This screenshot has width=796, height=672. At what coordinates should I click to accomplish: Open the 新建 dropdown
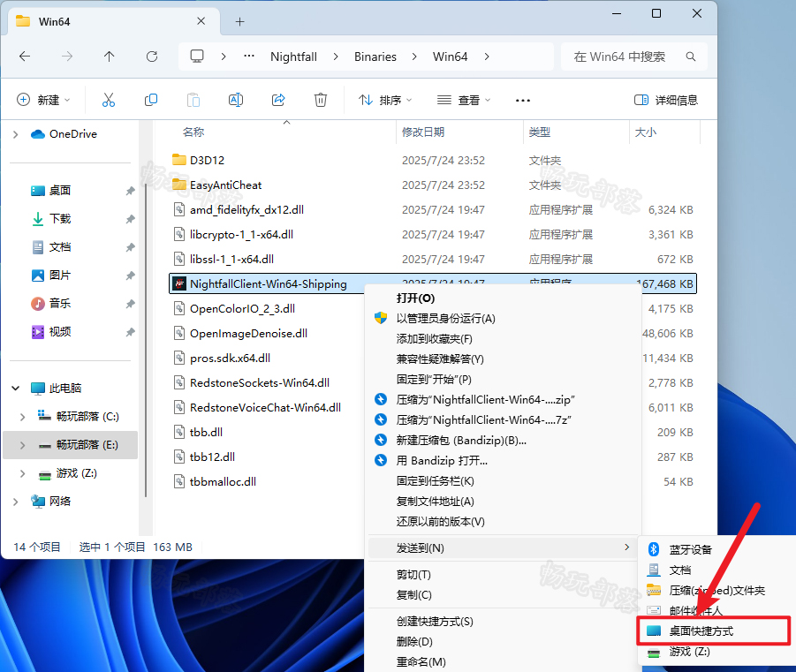[x=43, y=100]
